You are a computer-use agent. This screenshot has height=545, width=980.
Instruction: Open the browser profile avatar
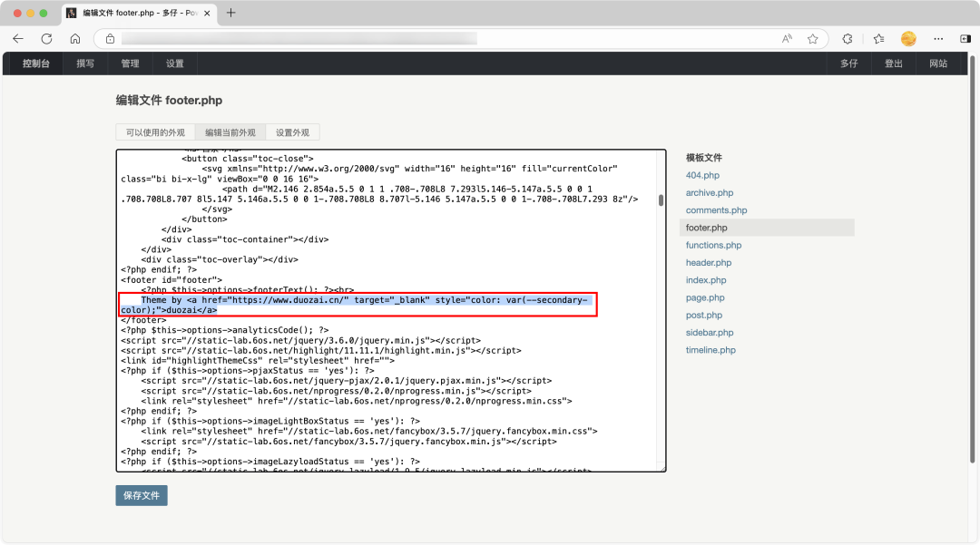pos(908,39)
